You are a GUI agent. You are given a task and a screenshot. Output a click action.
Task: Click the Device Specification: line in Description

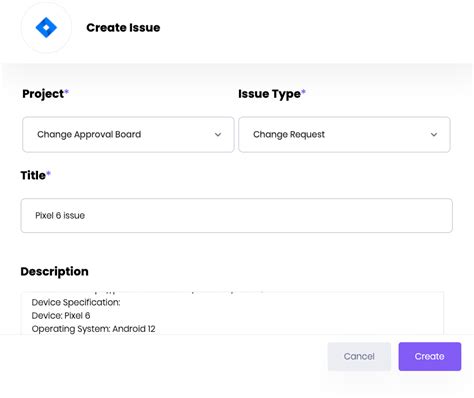tap(76, 303)
